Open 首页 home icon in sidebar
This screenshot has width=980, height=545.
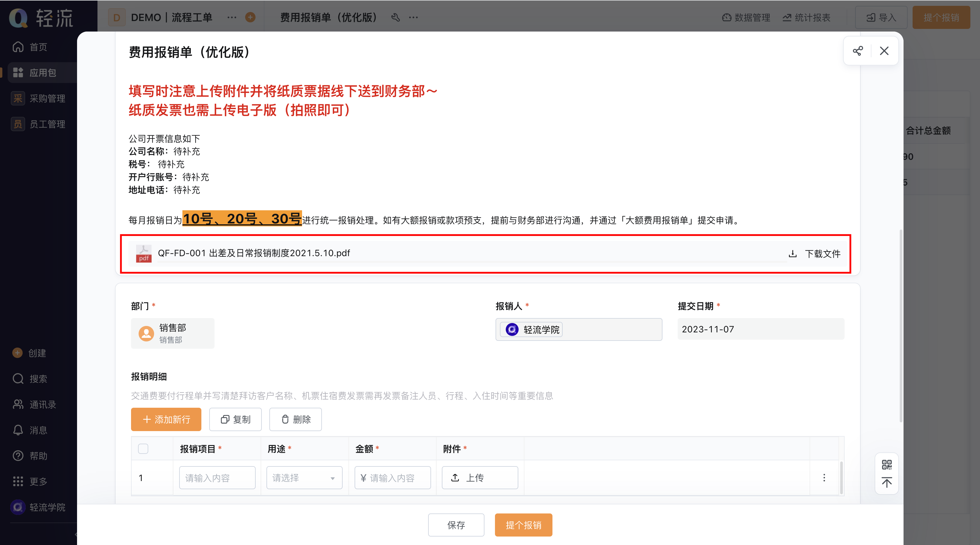coord(18,47)
